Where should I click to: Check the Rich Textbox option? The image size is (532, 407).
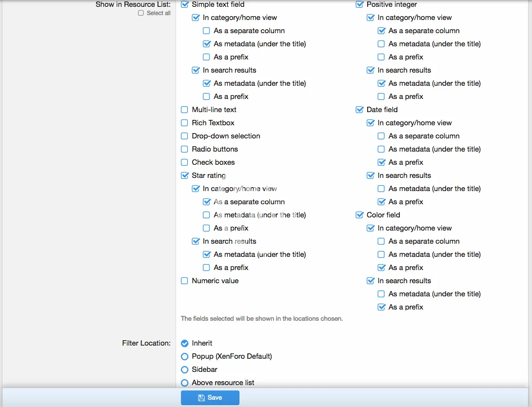click(x=184, y=123)
